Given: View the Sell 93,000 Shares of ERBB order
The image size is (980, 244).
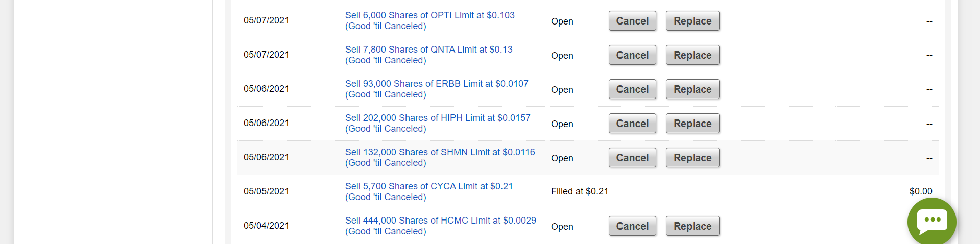Looking at the screenshot, I should tap(437, 84).
